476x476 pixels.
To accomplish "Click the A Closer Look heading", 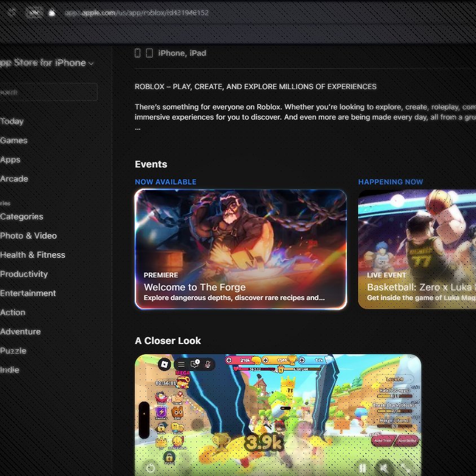I will [x=168, y=341].
